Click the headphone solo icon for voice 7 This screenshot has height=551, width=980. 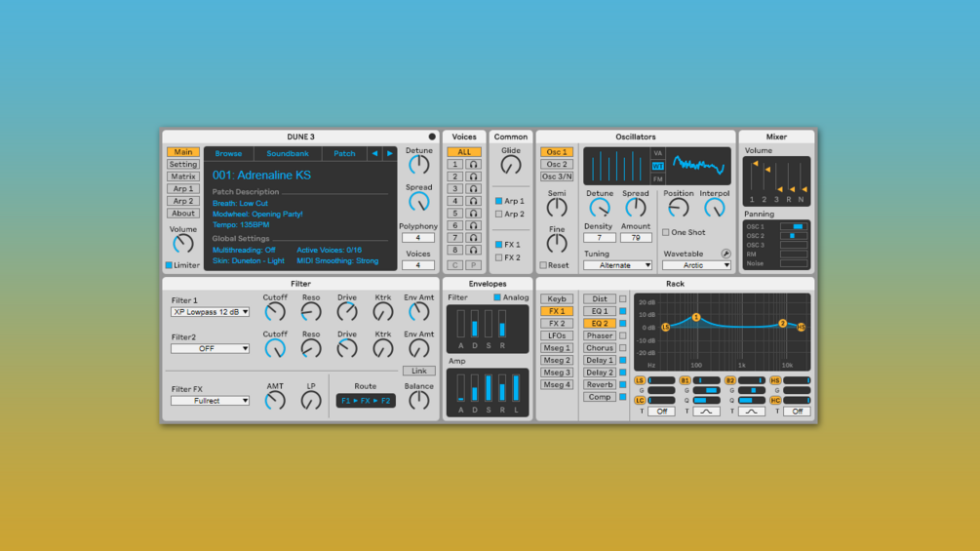473,237
